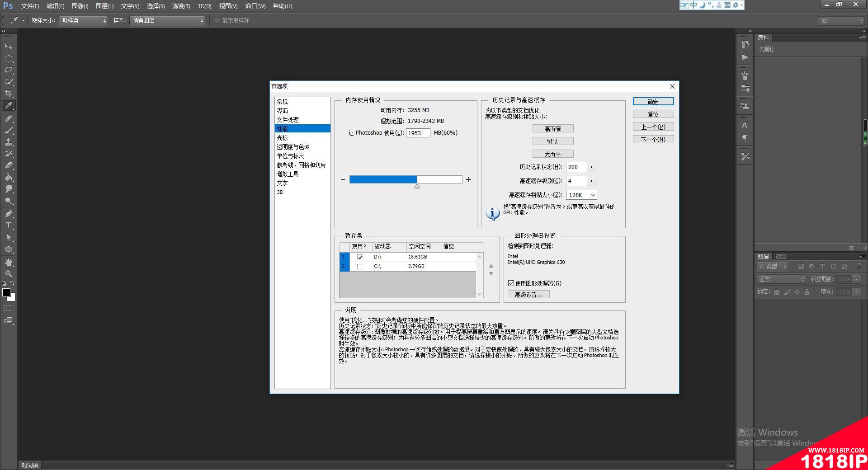Toggle lock transparent pixels in Layers panel
868x470 pixels.
[x=777, y=292]
